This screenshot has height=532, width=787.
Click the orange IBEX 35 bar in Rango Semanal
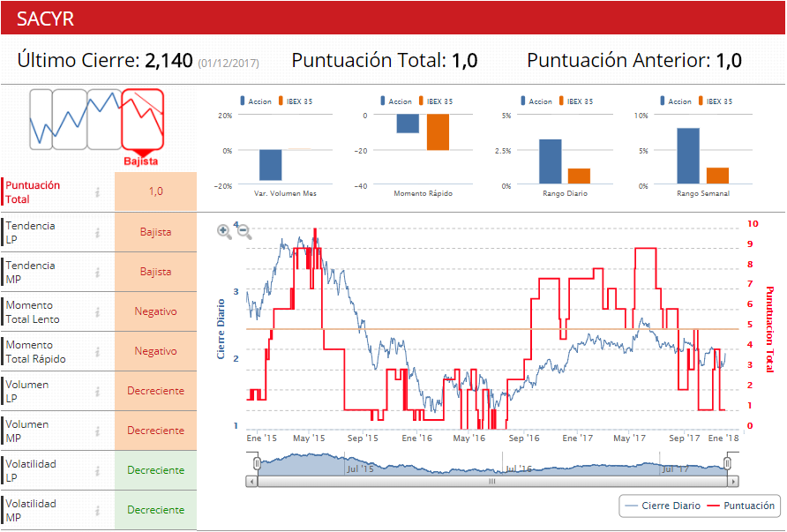717,176
